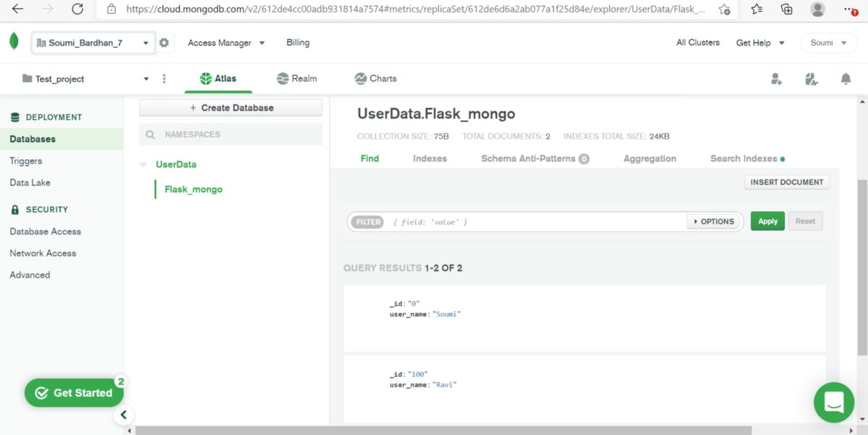The image size is (868, 435).
Task: Open the project activity feed icon
Action: (x=811, y=78)
